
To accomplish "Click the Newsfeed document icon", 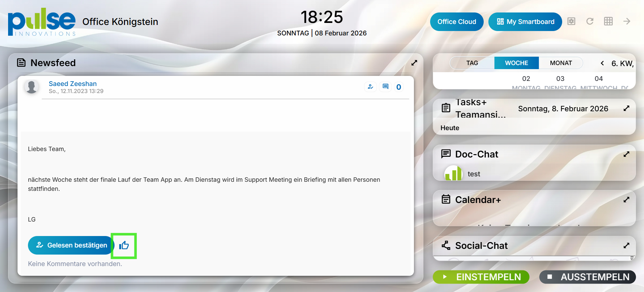I will click(22, 63).
